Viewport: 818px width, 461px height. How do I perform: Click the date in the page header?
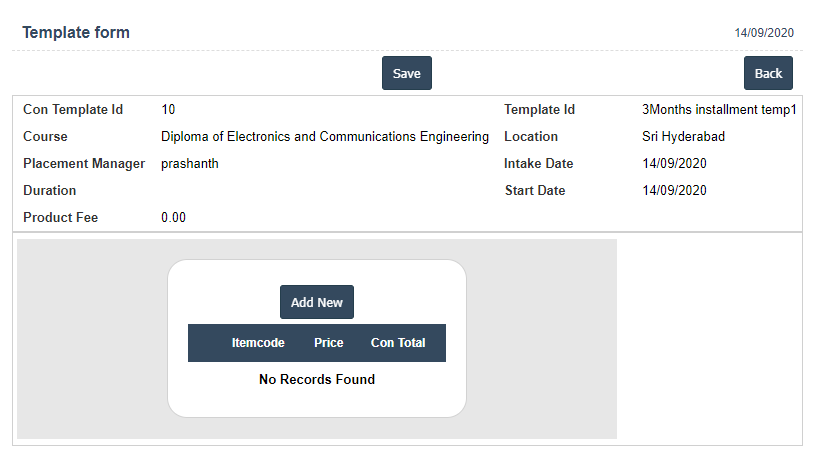[x=764, y=33]
